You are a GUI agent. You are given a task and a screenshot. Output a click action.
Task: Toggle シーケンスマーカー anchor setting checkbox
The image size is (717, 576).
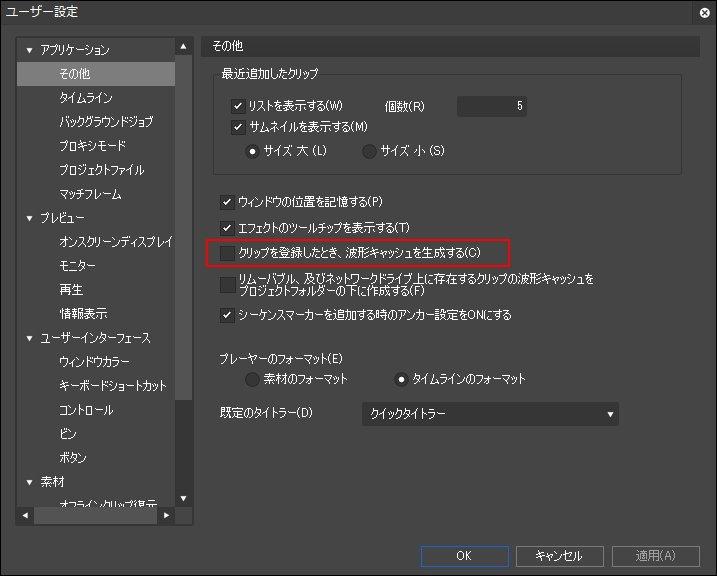[227, 315]
